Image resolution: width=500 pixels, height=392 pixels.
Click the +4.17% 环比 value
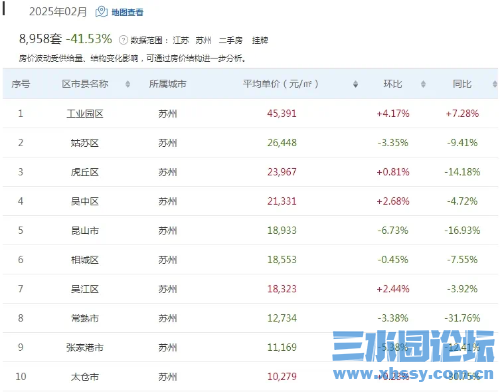click(x=393, y=114)
